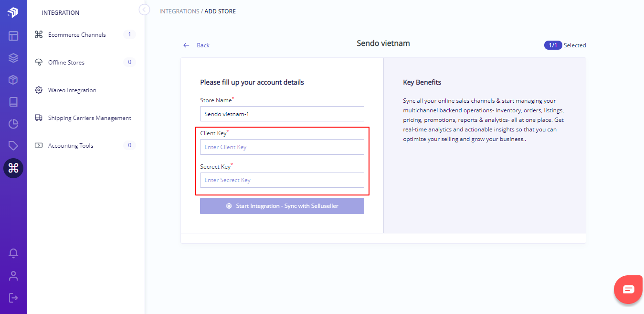Screen dimensions: 644x314
Task: Open the user profile icon
Action: (x=13, y=276)
